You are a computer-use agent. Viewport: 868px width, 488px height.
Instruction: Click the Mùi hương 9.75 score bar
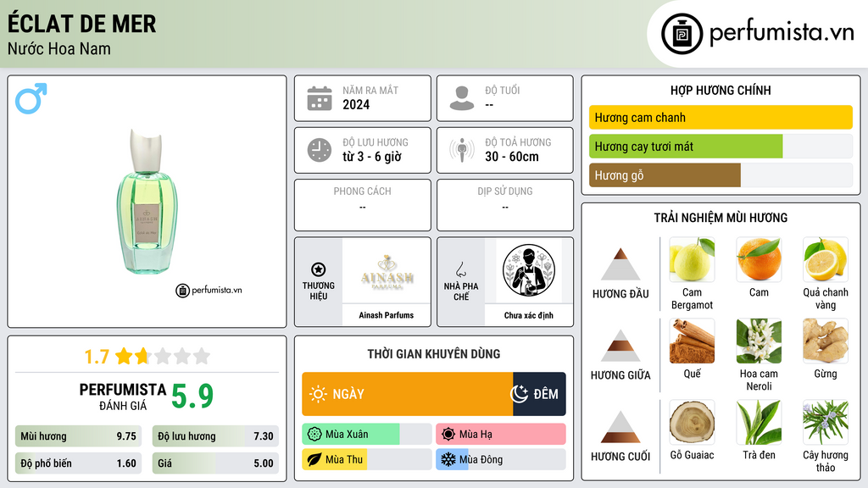pyautogui.click(x=79, y=436)
